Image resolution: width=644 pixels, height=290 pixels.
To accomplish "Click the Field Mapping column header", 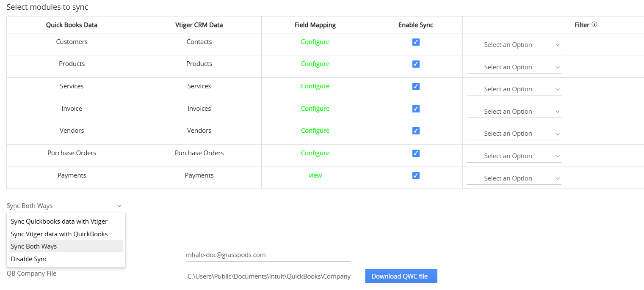I will click(315, 25).
